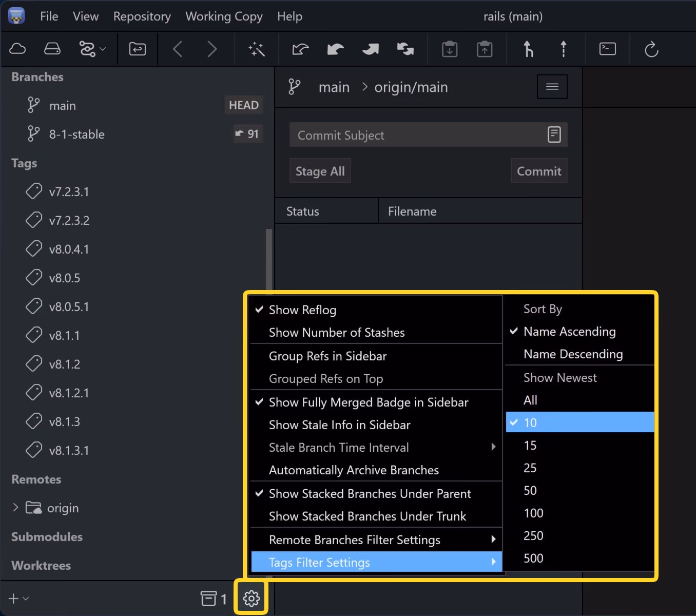Image resolution: width=696 pixels, height=616 pixels.
Task: Enable Show Number of Stashes
Action: coord(376,333)
